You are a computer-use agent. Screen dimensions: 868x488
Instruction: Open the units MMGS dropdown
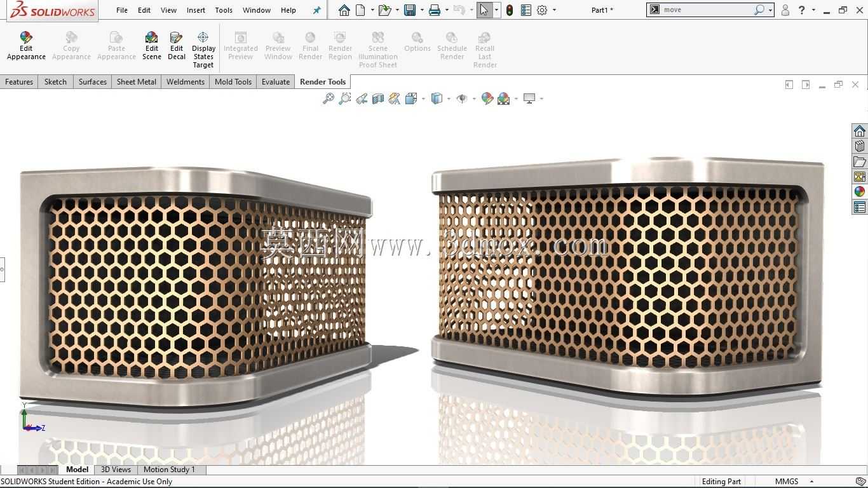tap(793, 482)
